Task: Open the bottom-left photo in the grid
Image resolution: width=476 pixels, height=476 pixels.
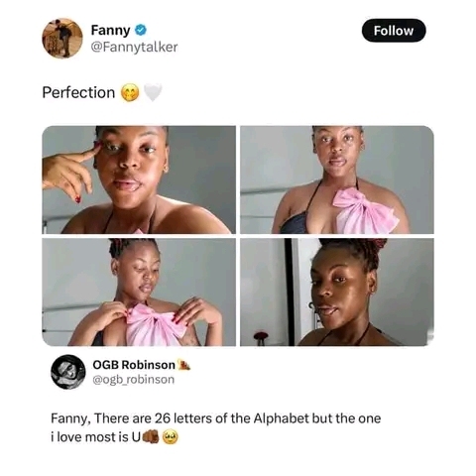Action: [x=139, y=293]
